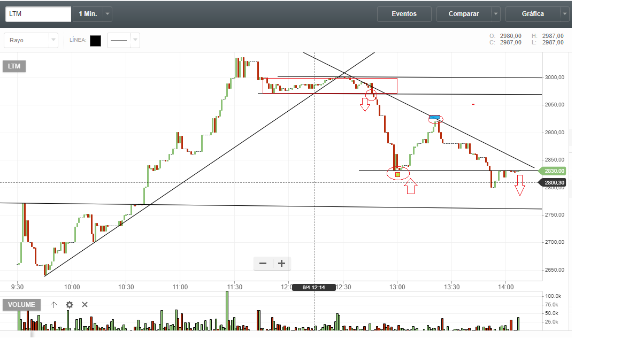Image resolution: width=644 pixels, height=339 pixels.
Task: Click the LÍNEA label in drawing toolbar
Action: tap(78, 40)
